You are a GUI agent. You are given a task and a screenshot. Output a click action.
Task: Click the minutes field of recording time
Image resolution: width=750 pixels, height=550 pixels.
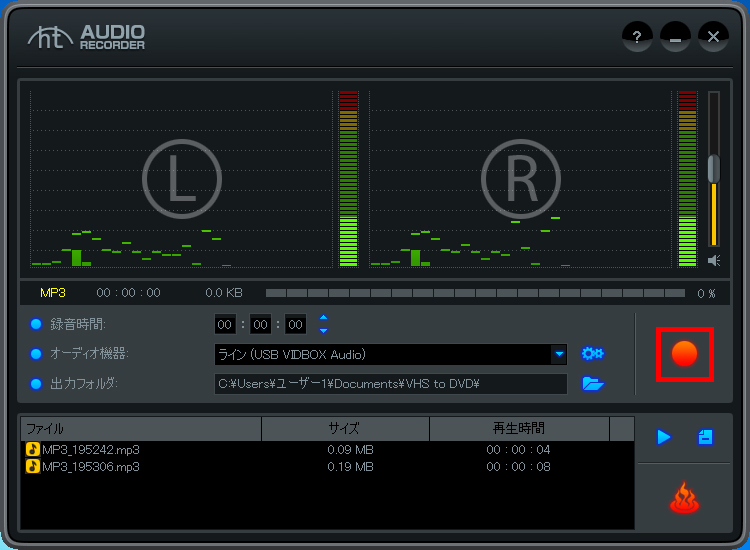point(260,325)
